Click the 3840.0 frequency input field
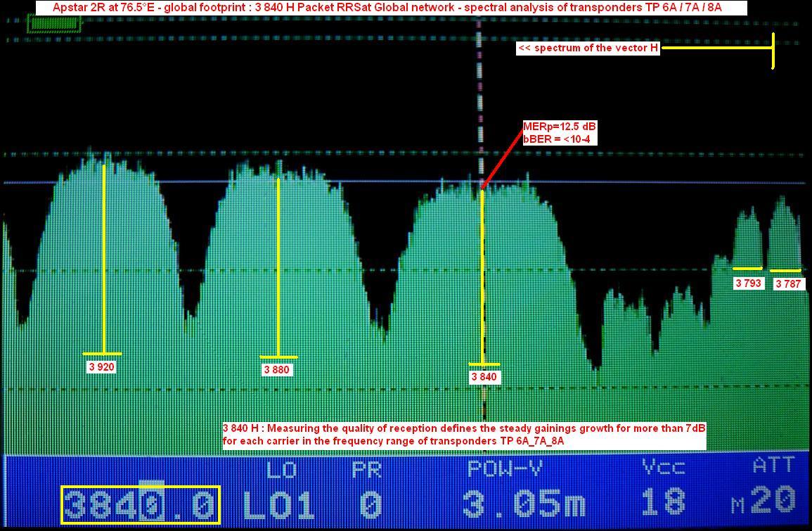The height and width of the screenshot is (531, 812). click(x=141, y=504)
